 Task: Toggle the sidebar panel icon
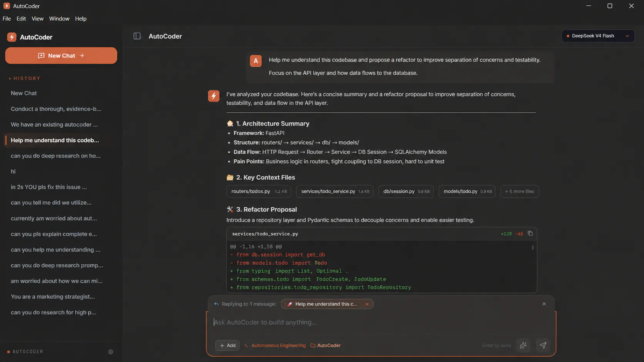tap(137, 36)
